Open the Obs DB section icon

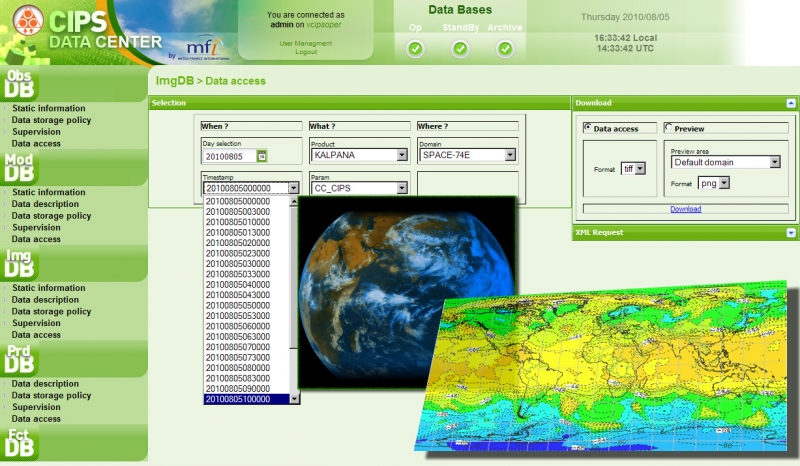19,84
